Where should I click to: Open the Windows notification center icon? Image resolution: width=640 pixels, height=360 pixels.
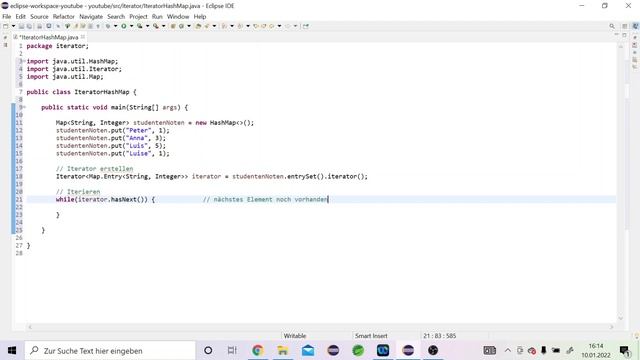(625, 351)
